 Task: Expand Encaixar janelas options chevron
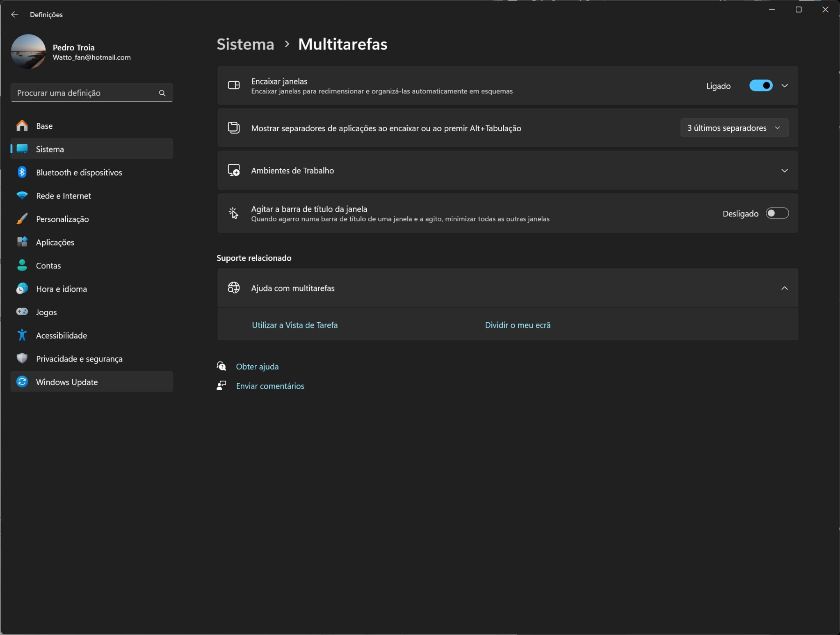click(x=784, y=86)
